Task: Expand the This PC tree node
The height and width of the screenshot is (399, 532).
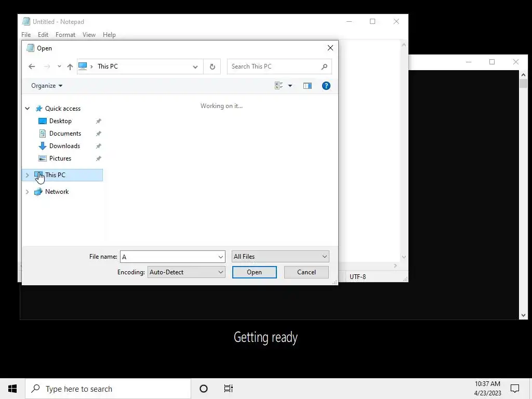Action: [28, 175]
